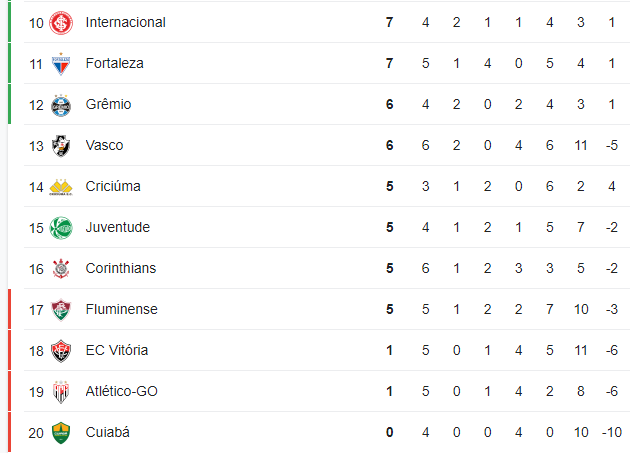The width and height of the screenshot is (630, 453).
Task: Click the Atlético-GO striped crest
Action: tap(61, 392)
